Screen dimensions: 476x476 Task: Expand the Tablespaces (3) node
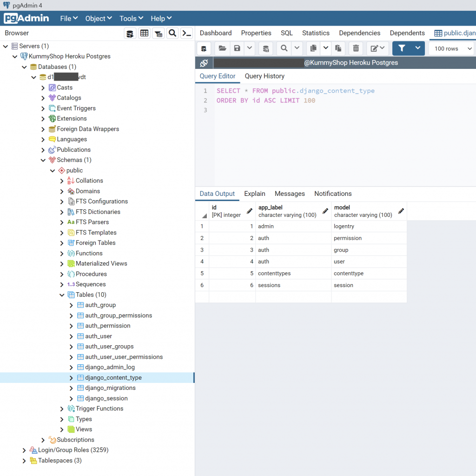[x=24, y=461]
